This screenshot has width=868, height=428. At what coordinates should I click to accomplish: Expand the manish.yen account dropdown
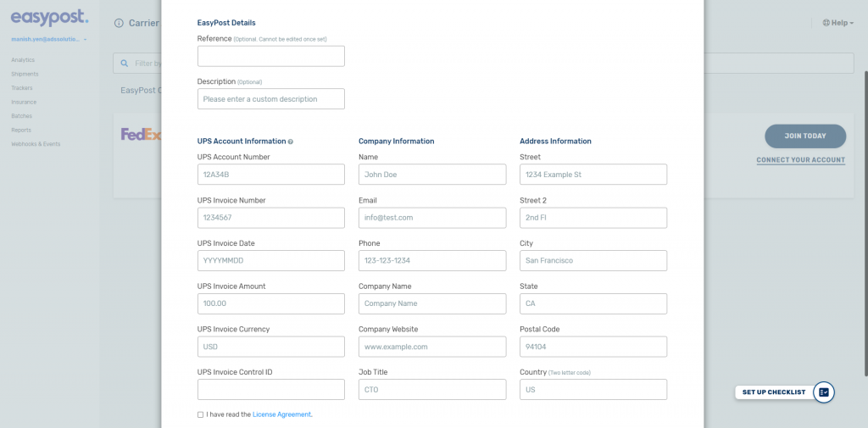coord(49,40)
